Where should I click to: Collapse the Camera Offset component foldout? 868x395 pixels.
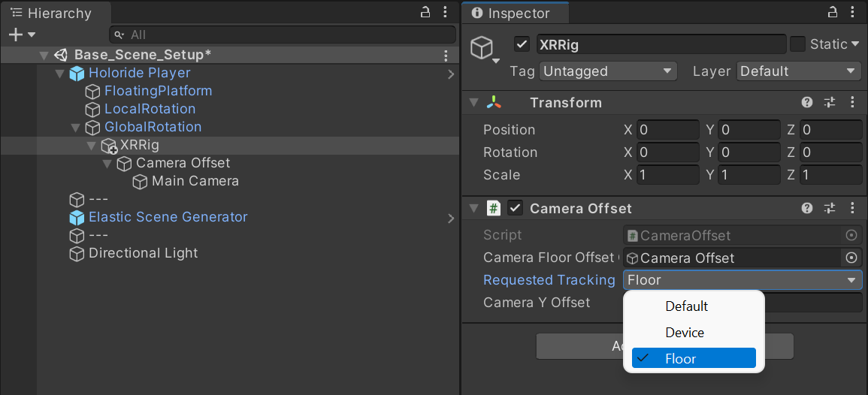[473, 209]
